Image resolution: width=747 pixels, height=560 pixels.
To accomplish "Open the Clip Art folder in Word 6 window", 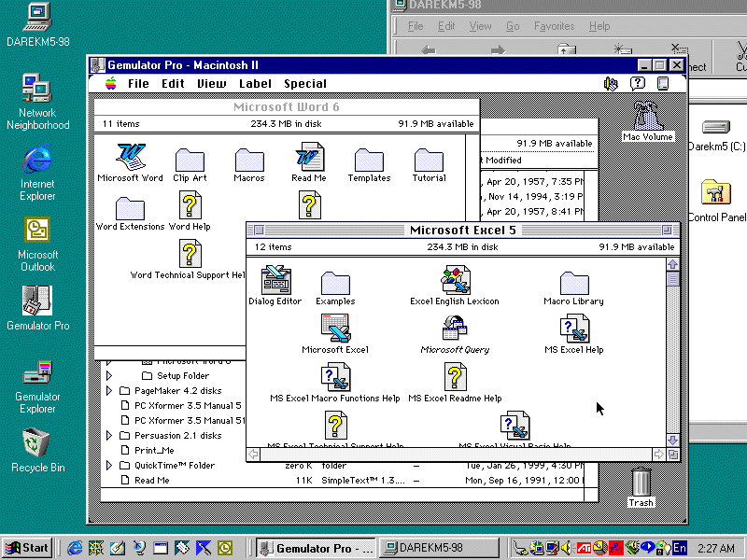I will [x=190, y=160].
